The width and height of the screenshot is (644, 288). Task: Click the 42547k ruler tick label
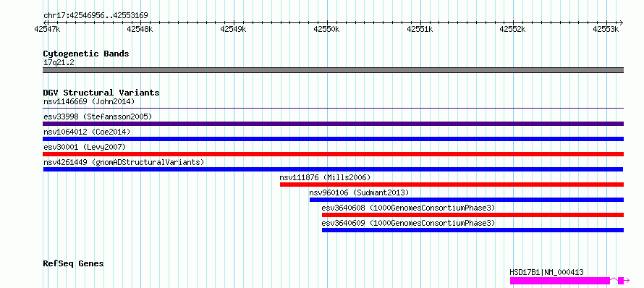click(48, 29)
